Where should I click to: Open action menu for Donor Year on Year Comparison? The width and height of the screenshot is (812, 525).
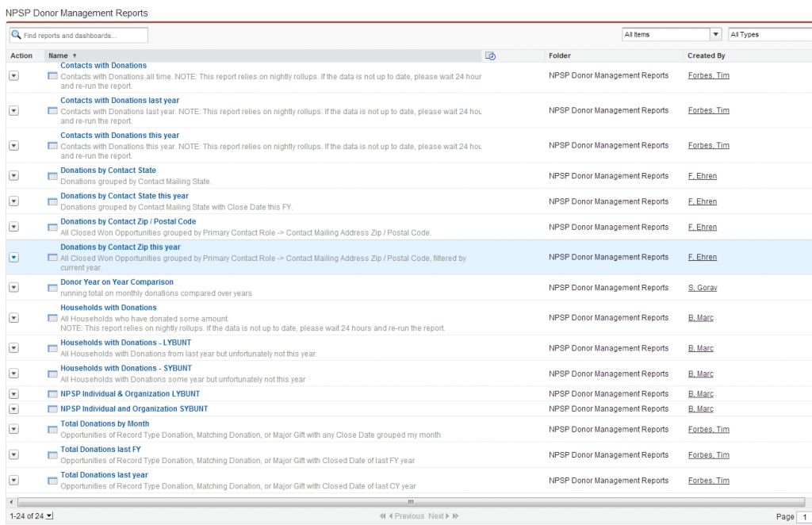pyautogui.click(x=14, y=287)
